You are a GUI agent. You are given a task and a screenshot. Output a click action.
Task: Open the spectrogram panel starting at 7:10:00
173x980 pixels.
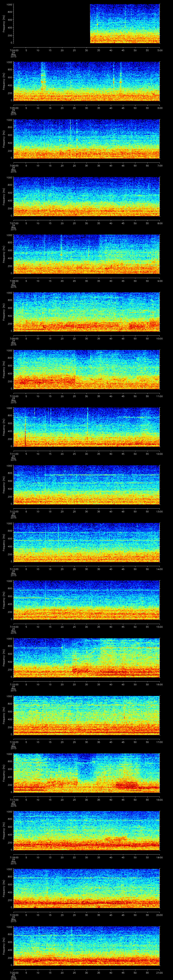87,369
